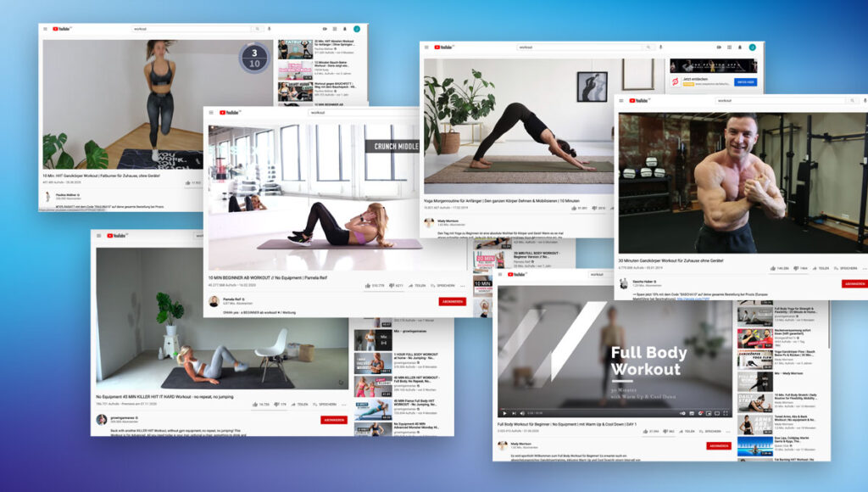The height and width of the screenshot is (492, 868).
Task: Open more actions for the 45 MIN KILLER HIIT video
Action: click(x=344, y=405)
